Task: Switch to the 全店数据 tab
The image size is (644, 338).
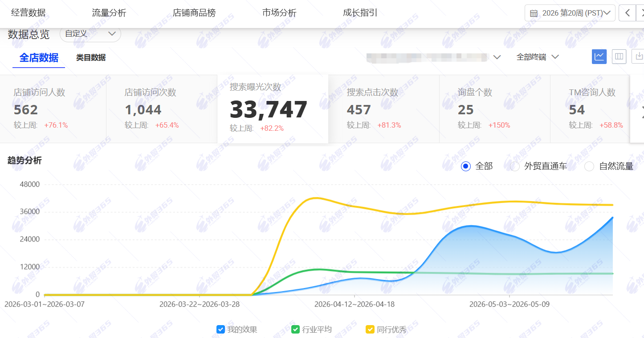Action: coord(39,58)
